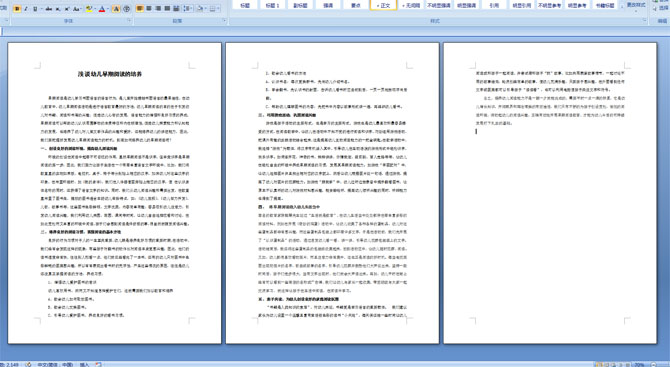
Task: Toggle bold formatting button
Action: 17,9
